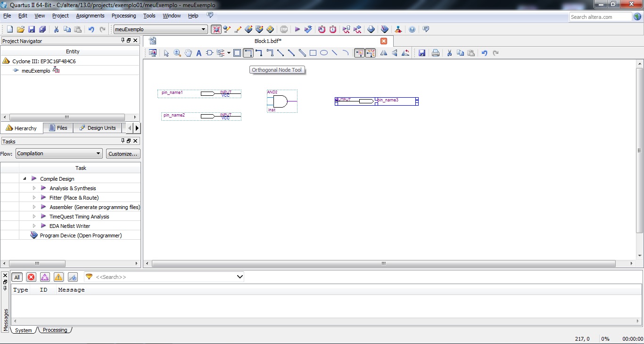Screen dimensions: 644x344
Task: Toggle the Project Navigator window button in toolbar
Action: pos(216,29)
